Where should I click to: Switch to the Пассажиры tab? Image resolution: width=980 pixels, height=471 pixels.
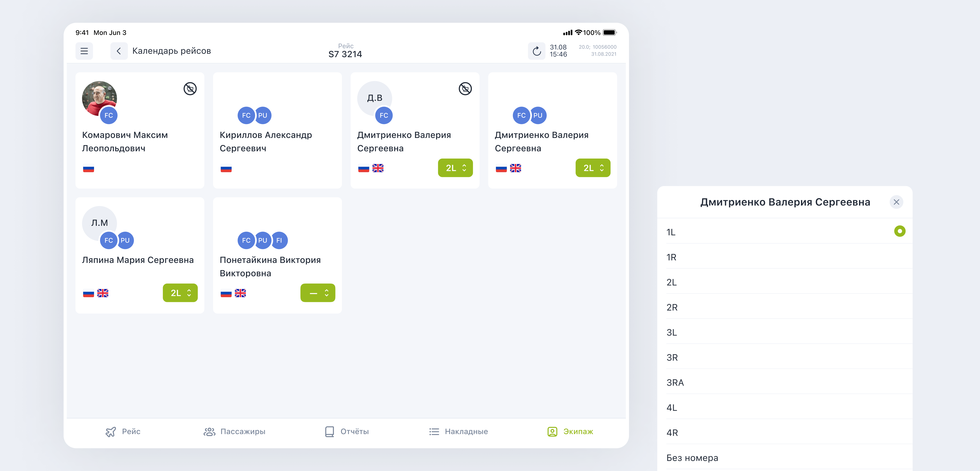point(234,431)
